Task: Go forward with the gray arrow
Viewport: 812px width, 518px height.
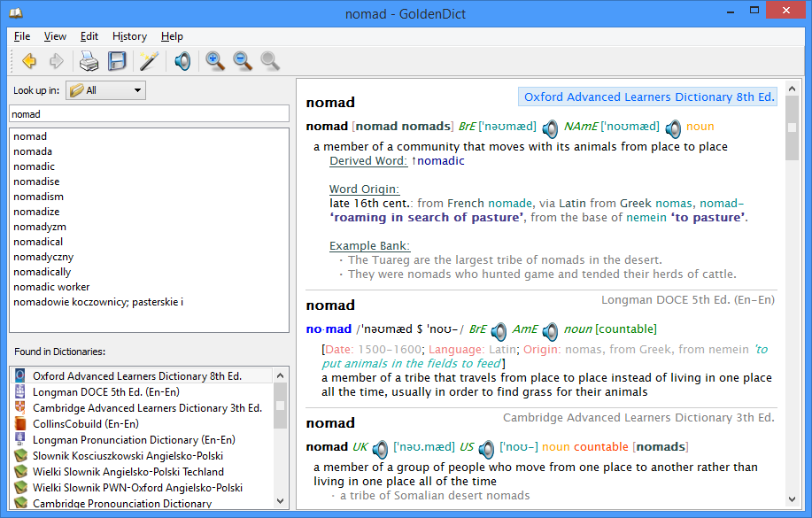Action: coord(56,61)
